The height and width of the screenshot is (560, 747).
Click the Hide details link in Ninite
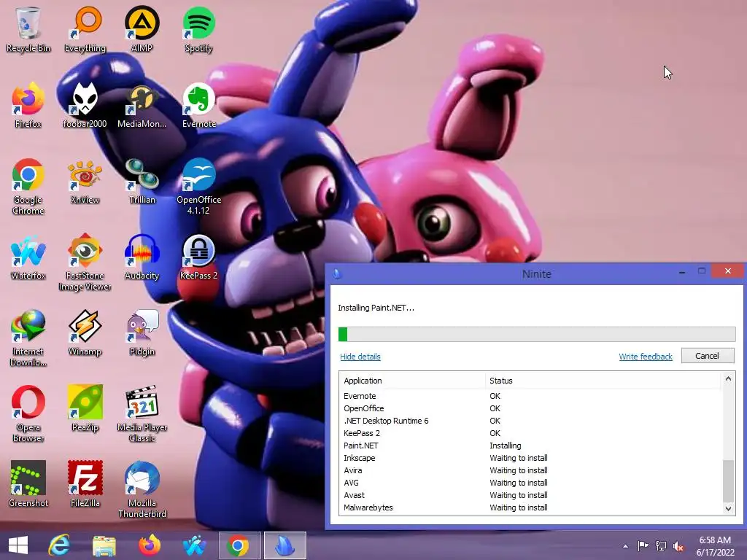[x=360, y=357]
